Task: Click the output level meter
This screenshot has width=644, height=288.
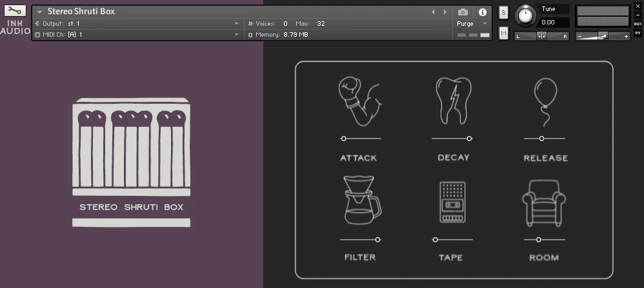Action: pyautogui.click(x=603, y=16)
